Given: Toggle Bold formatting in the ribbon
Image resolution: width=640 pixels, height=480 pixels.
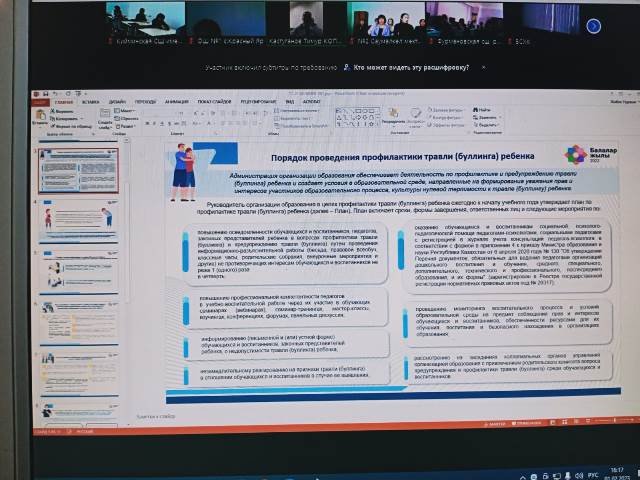Looking at the screenshot, I should pos(147,123).
